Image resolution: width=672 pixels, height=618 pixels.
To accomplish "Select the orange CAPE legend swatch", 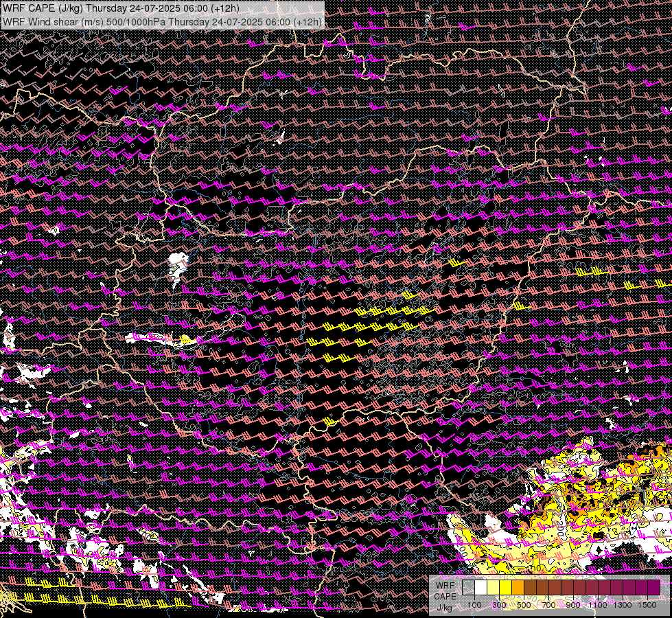I will pos(518,587).
